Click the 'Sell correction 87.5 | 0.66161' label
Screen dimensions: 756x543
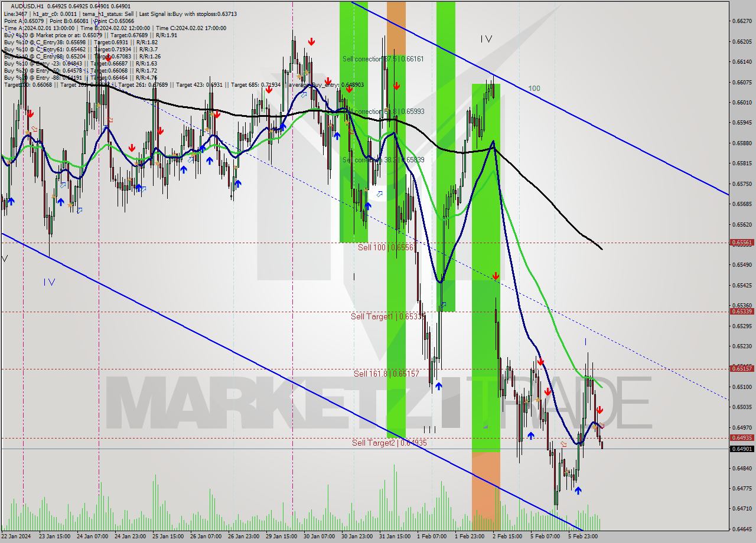click(x=383, y=59)
